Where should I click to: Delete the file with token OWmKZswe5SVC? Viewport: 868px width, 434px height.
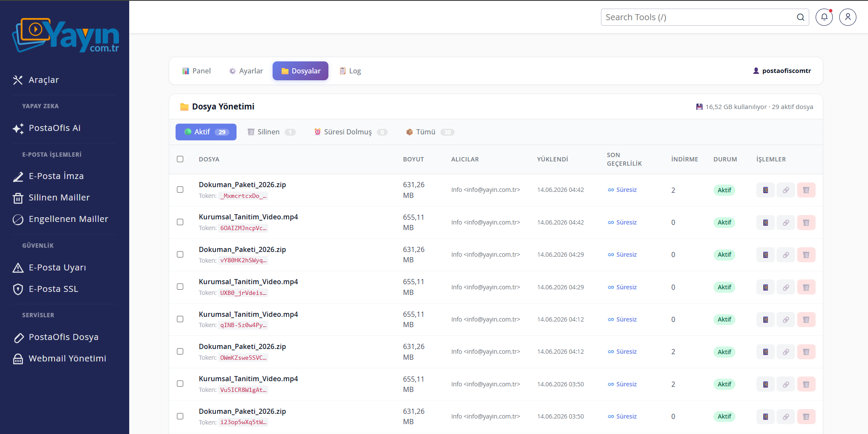click(x=806, y=352)
